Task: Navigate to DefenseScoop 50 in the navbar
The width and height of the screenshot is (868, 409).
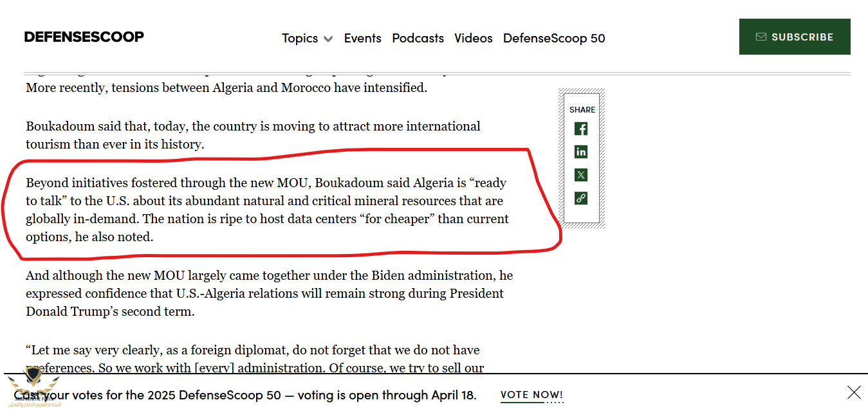Action: click(x=554, y=39)
